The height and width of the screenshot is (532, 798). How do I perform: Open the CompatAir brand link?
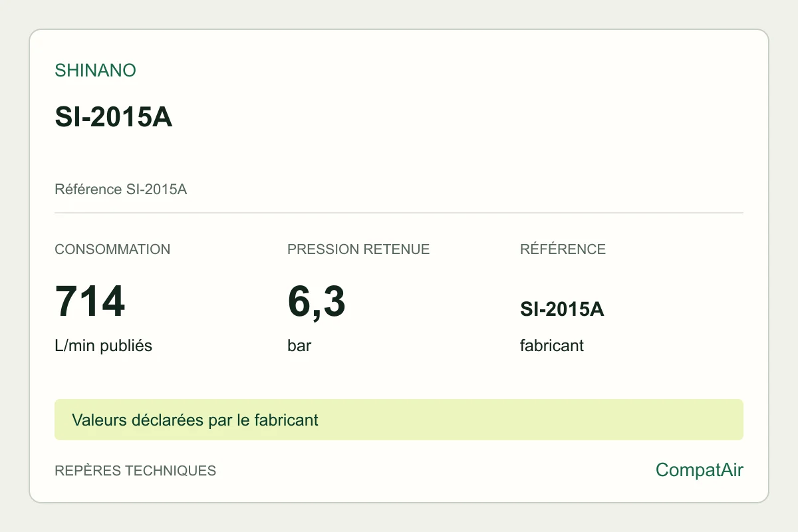(700, 470)
